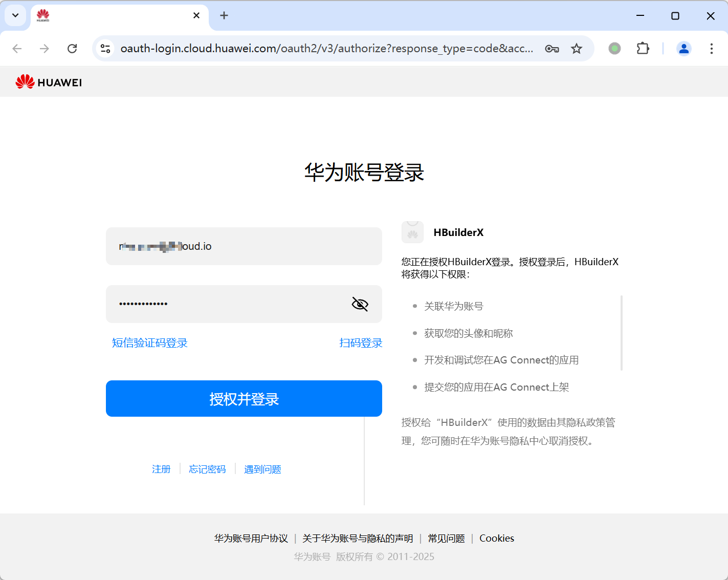Open 华为账号用户协议 in footer
This screenshot has height=580, width=728.
click(251, 539)
